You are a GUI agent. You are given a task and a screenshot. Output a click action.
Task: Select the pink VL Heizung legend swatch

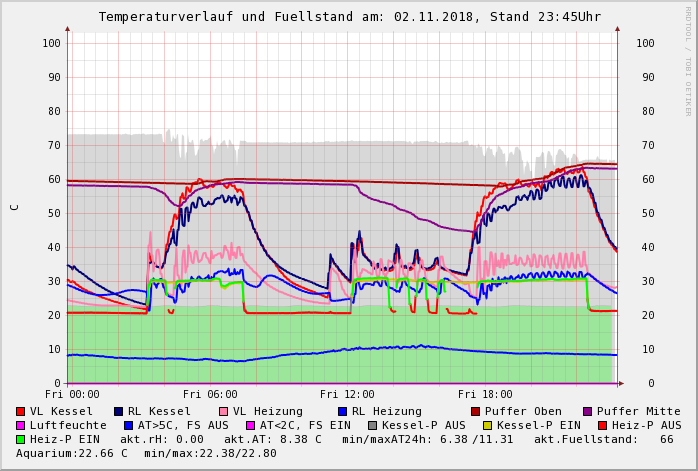[x=223, y=411]
